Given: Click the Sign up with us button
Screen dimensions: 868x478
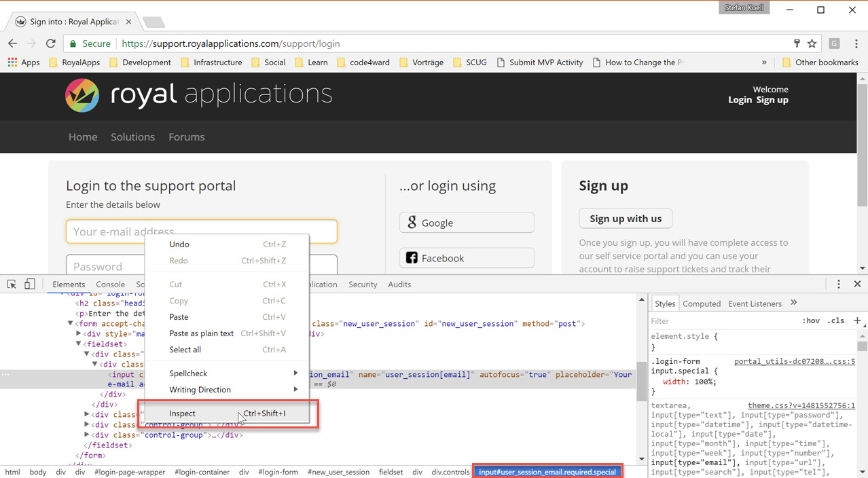Looking at the screenshot, I should (x=626, y=219).
